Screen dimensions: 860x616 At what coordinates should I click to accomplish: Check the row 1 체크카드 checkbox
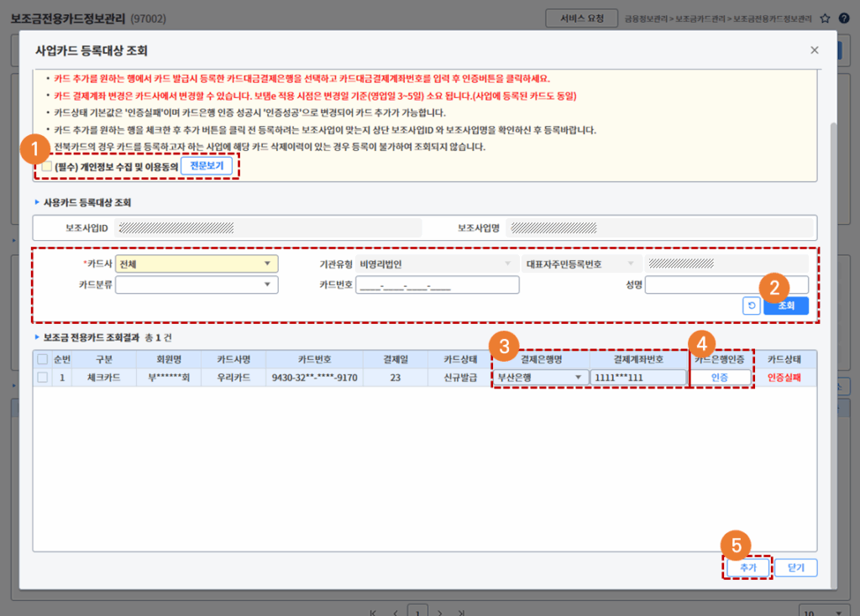[42, 377]
